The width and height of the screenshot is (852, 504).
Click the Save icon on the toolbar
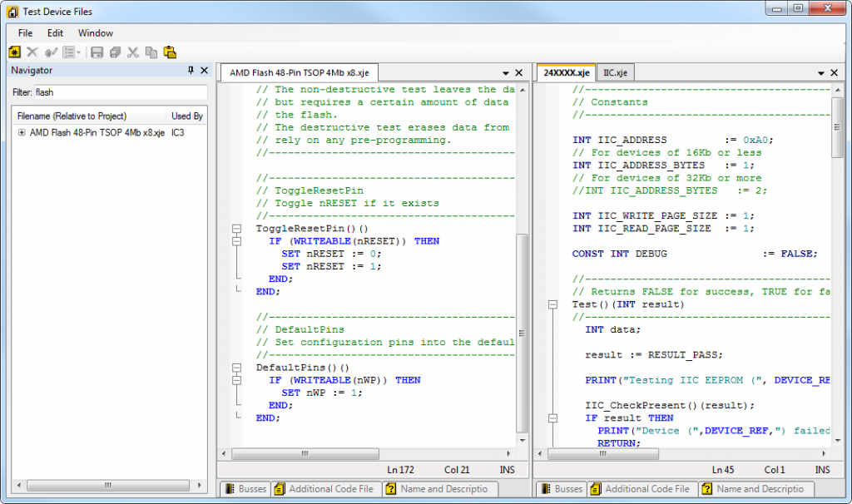coord(96,52)
